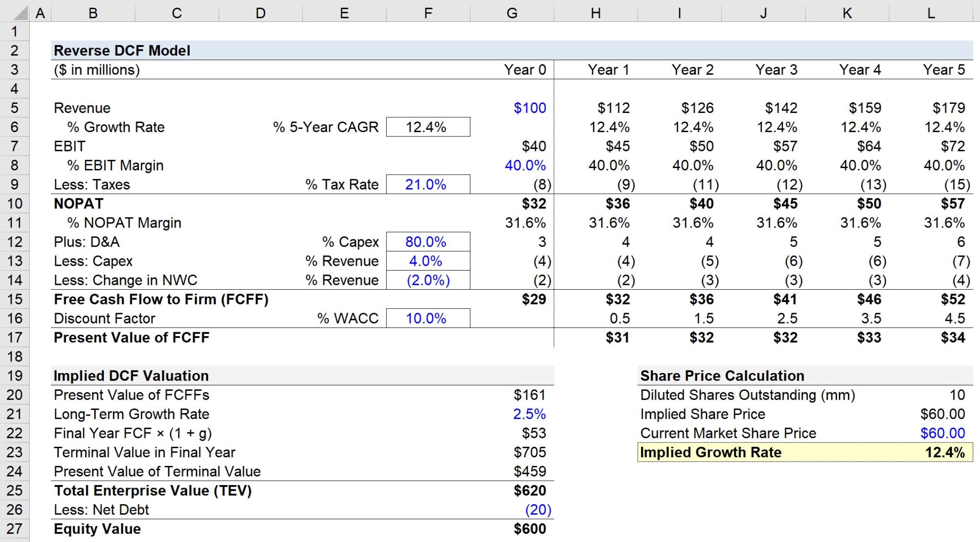Select the Change in NWC input showing (2.0%)
980x542 pixels.
[427, 280]
